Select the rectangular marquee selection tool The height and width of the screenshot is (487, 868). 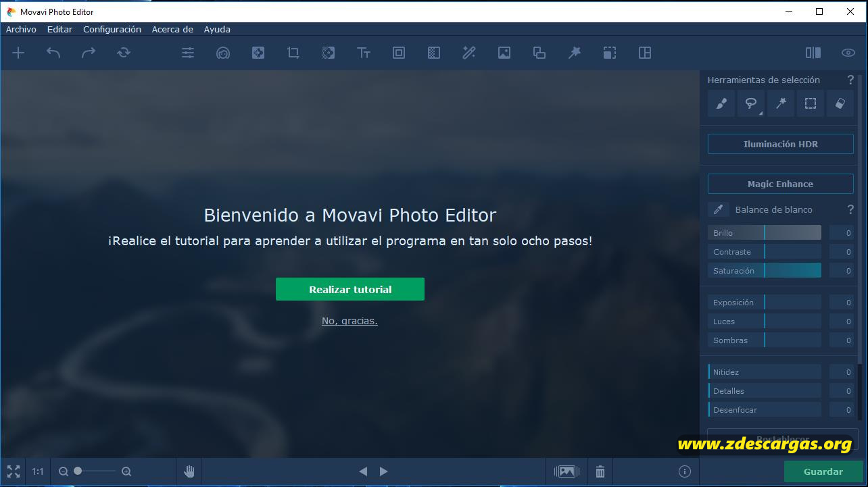click(811, 103)
